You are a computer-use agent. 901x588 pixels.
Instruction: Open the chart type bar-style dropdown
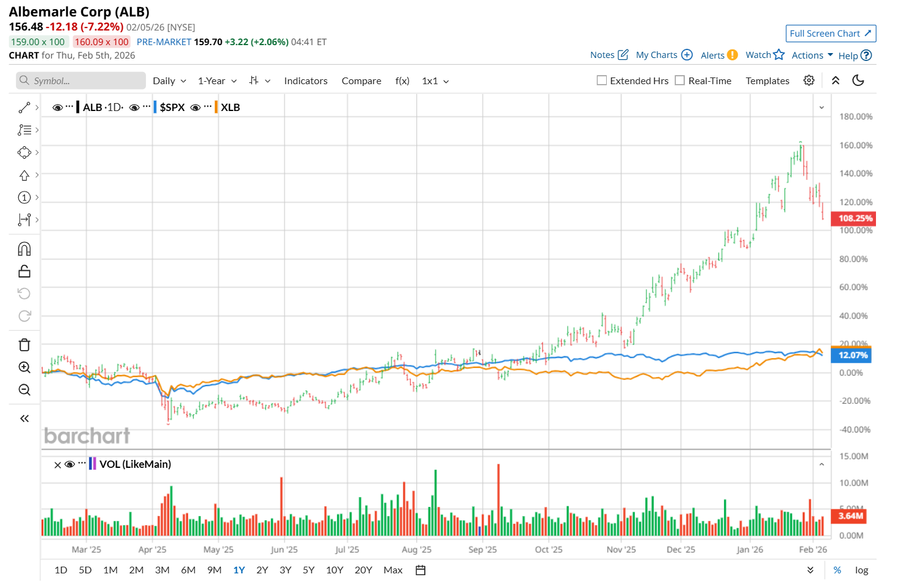[x=260, y=81]
